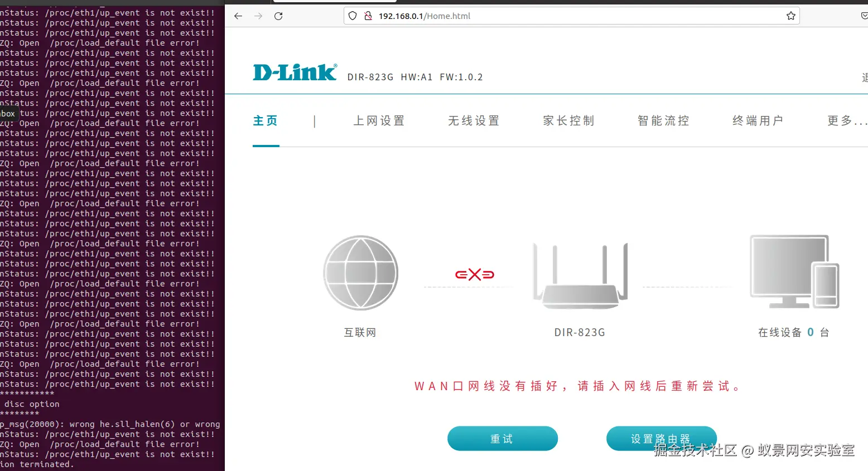868x471 pixels.
Task: Open the shield tracking protection icon
Action: coord(353,16)
